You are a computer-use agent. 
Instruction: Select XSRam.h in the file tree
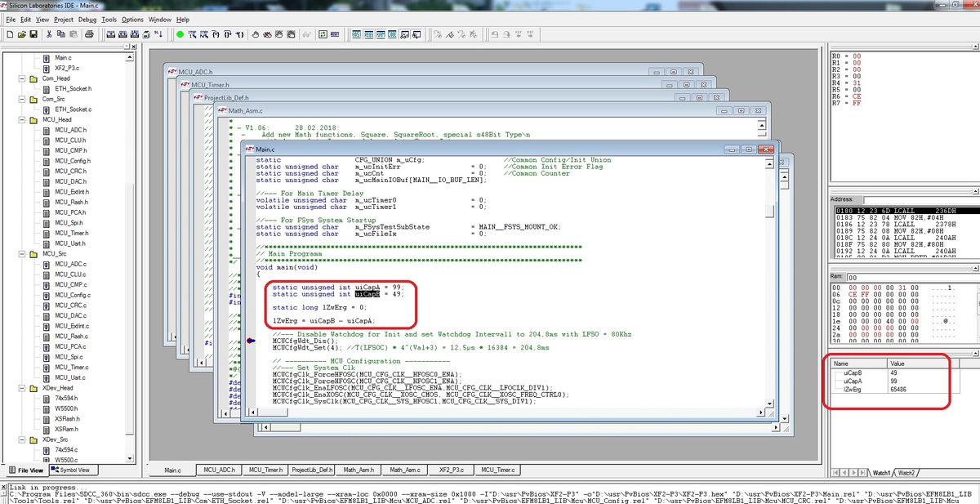click(66, 429)
